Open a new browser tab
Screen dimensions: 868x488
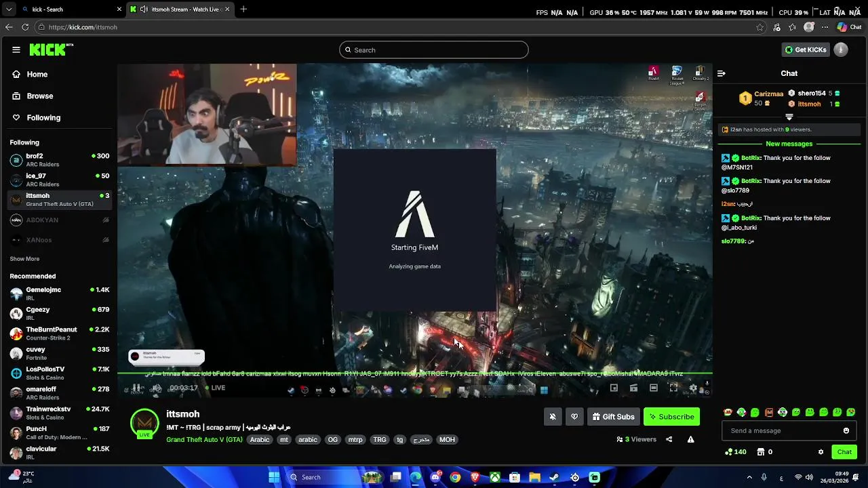coord(243,9)
